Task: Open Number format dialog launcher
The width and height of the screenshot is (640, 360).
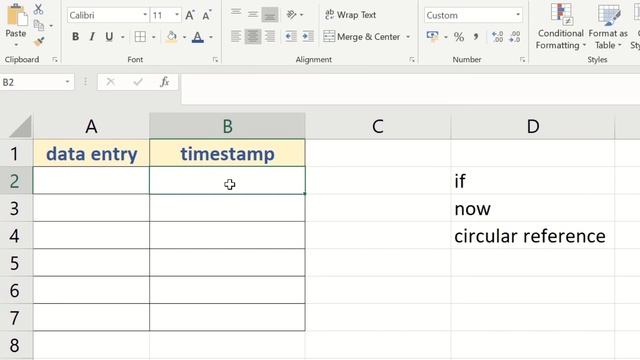Action: point(522,60)
